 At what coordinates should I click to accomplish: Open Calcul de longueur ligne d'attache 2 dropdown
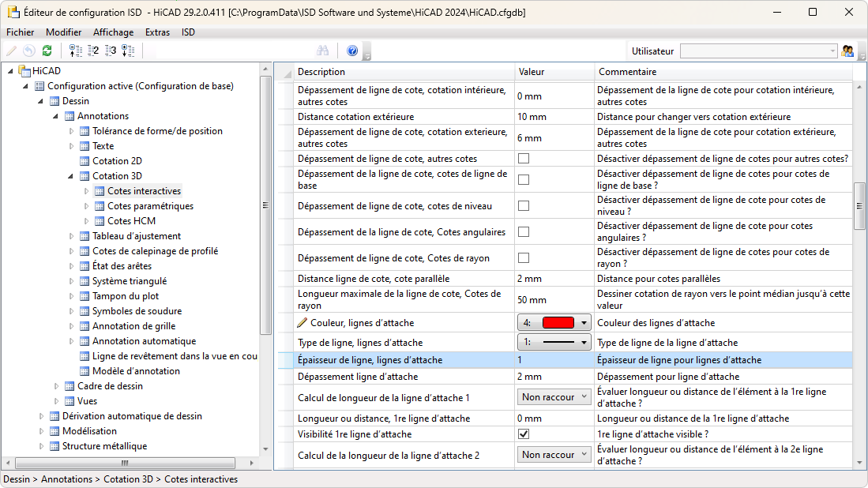(x=554, y=455)
